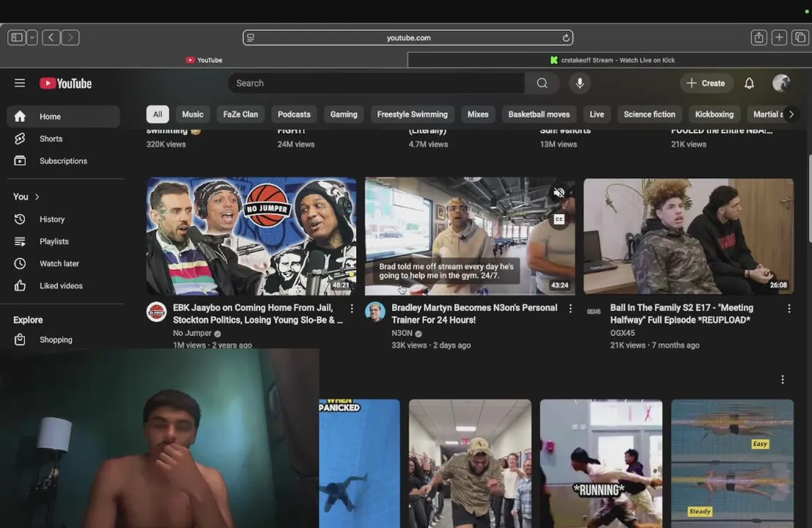Image resolution: width=812 pixels, height=528 pixels.
Task: Open Ball In The Family S2 E17 title
Action: pos(682,314)
